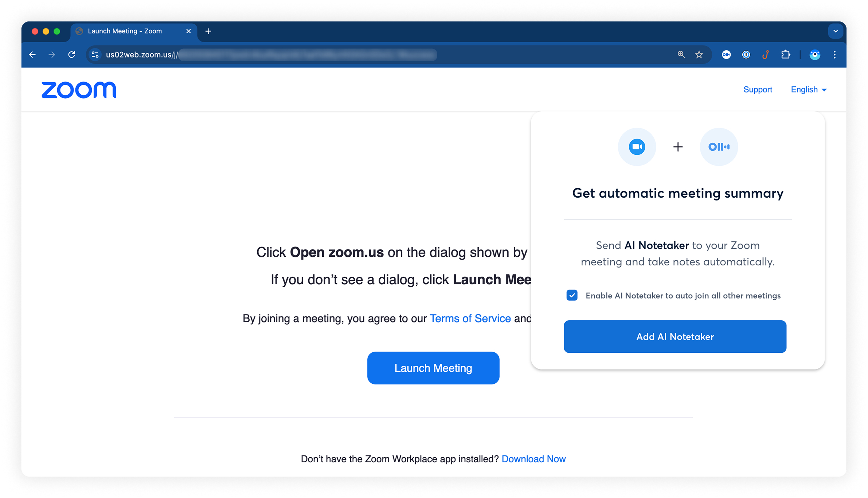This screenshot has height=498, width=868.
Task: Open the Extensions puzzle piece menu
Action: pyautogui.click(x=786, y=55)
